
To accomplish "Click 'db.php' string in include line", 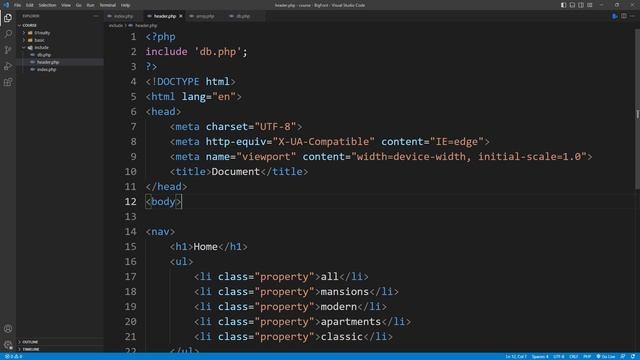I will click(218, 52).
